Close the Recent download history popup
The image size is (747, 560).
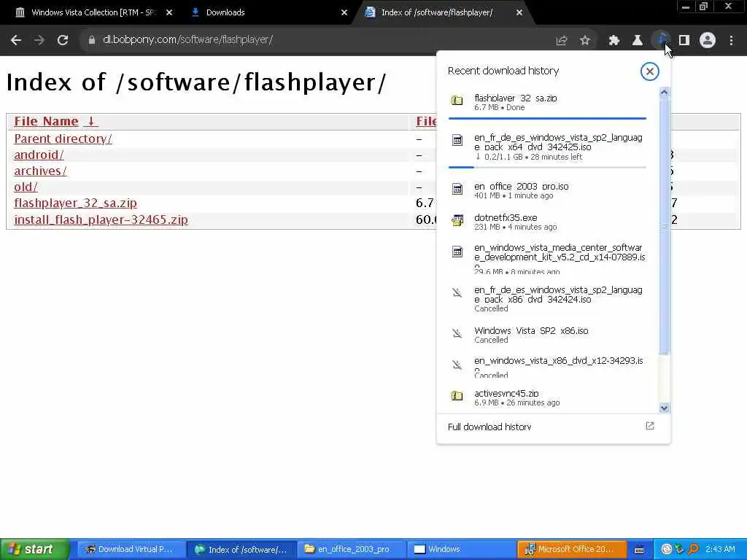649,71
